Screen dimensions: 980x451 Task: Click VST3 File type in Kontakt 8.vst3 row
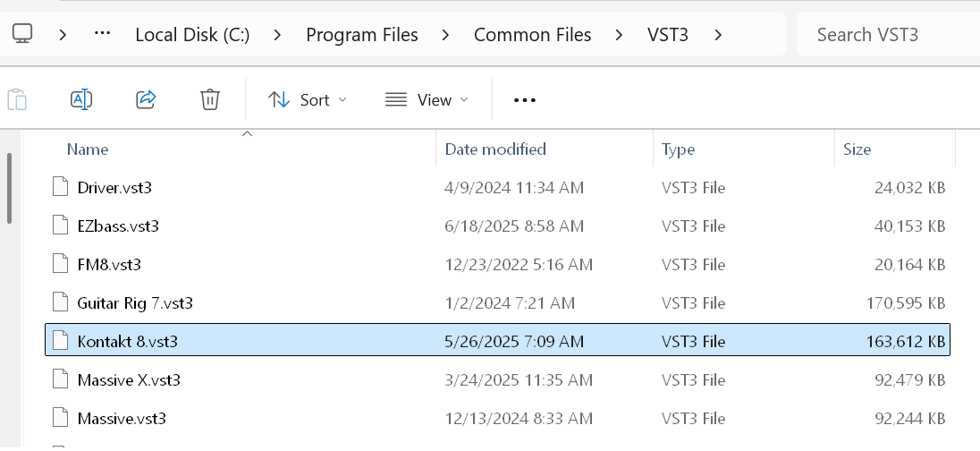[693, 342]
